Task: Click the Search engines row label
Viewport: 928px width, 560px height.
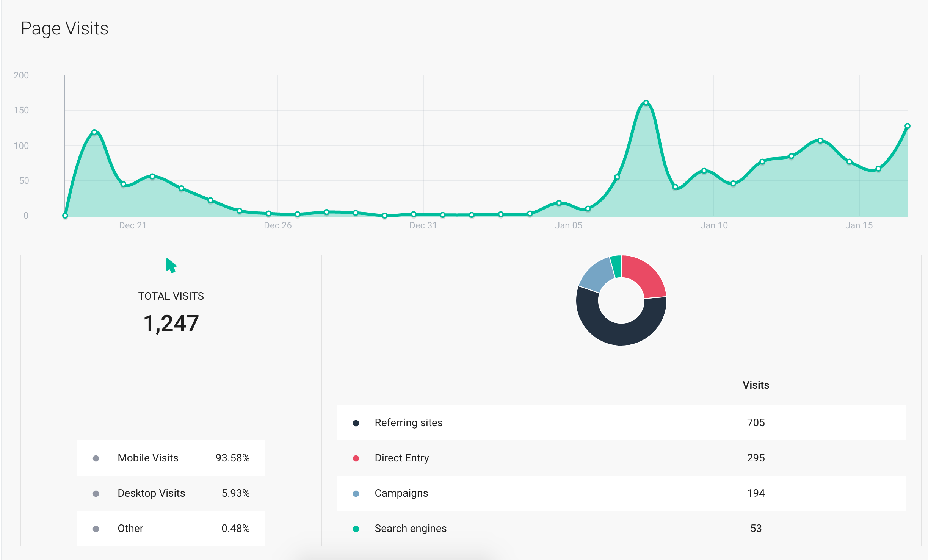Action: 411,528
